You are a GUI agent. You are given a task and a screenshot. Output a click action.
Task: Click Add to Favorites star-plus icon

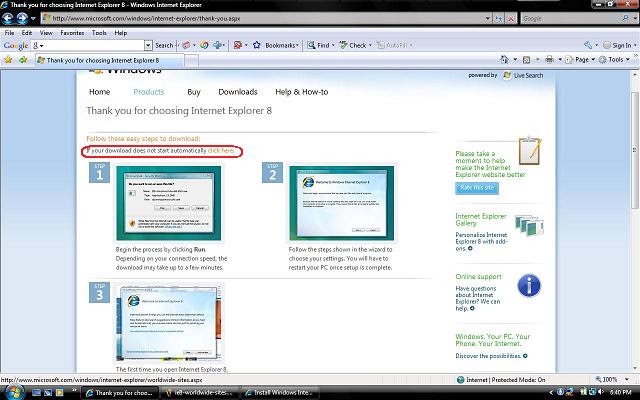23,60
